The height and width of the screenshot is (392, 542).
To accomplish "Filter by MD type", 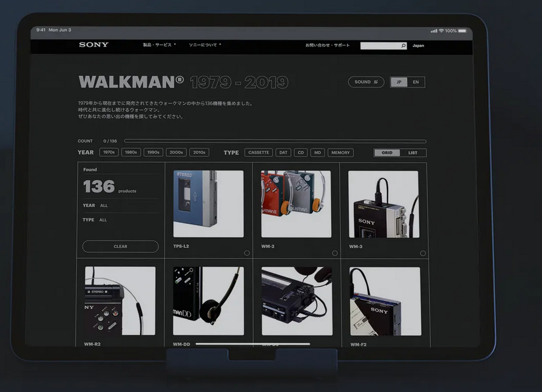I will click(318, 153).
